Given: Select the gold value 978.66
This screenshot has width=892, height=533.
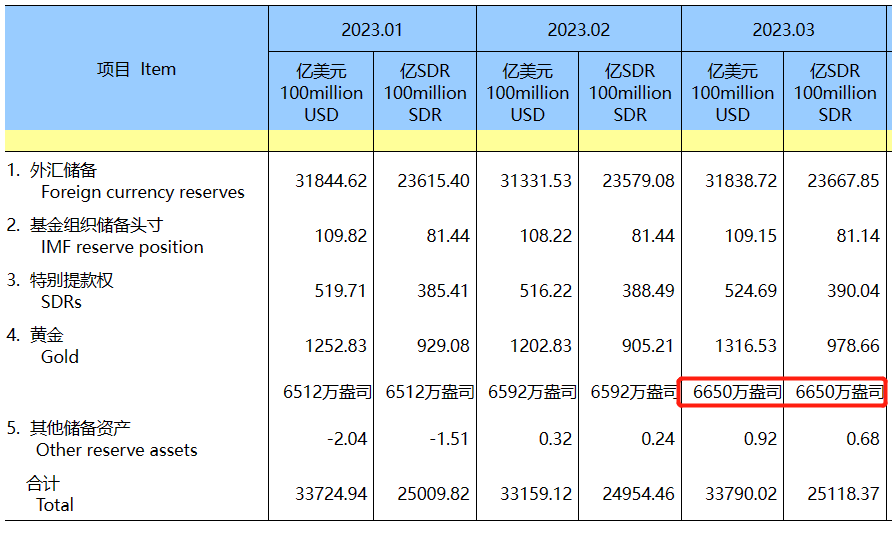Looking at the screenshot, I should coord(853,346).
